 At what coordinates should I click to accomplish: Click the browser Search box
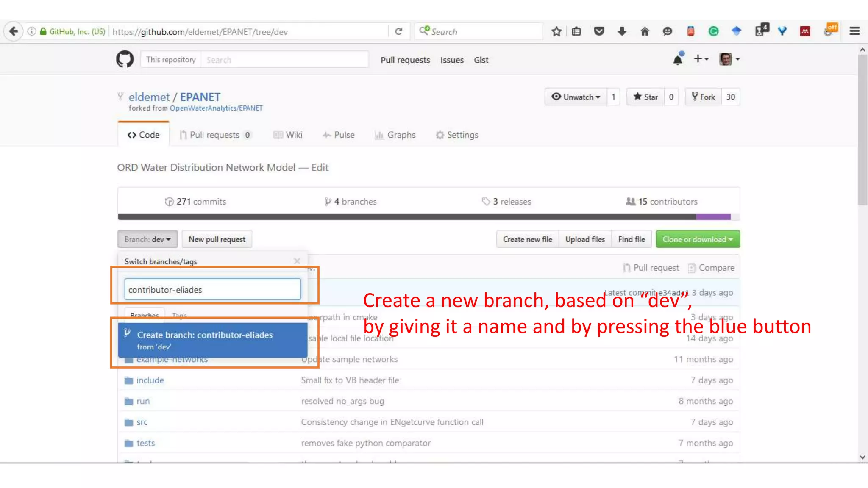click(479, 31)
